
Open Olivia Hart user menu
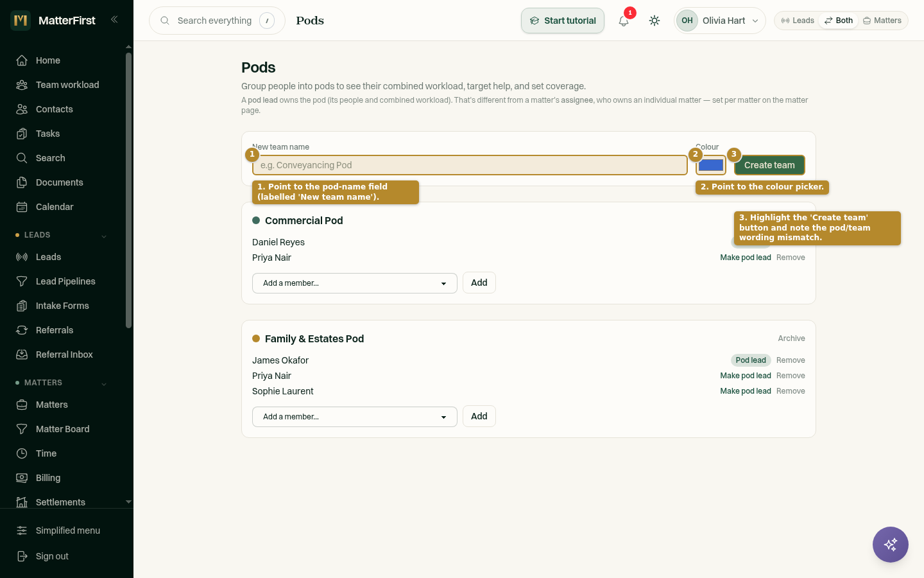coord(720,21)
